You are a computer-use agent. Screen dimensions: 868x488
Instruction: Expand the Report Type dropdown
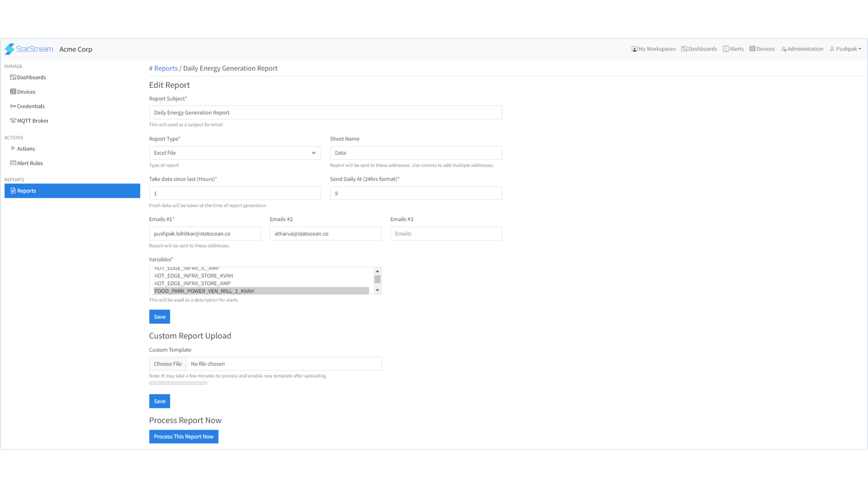pyautogui.click(x=235, y=153)
